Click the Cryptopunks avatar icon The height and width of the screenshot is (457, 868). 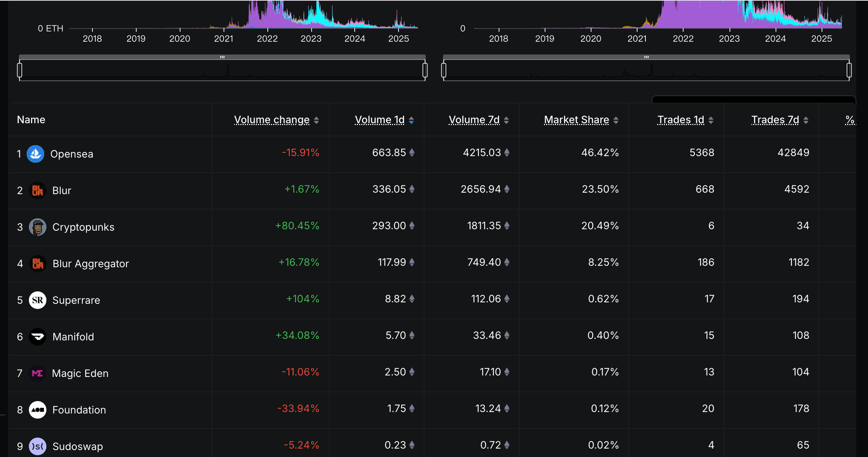tap(38, 227)
